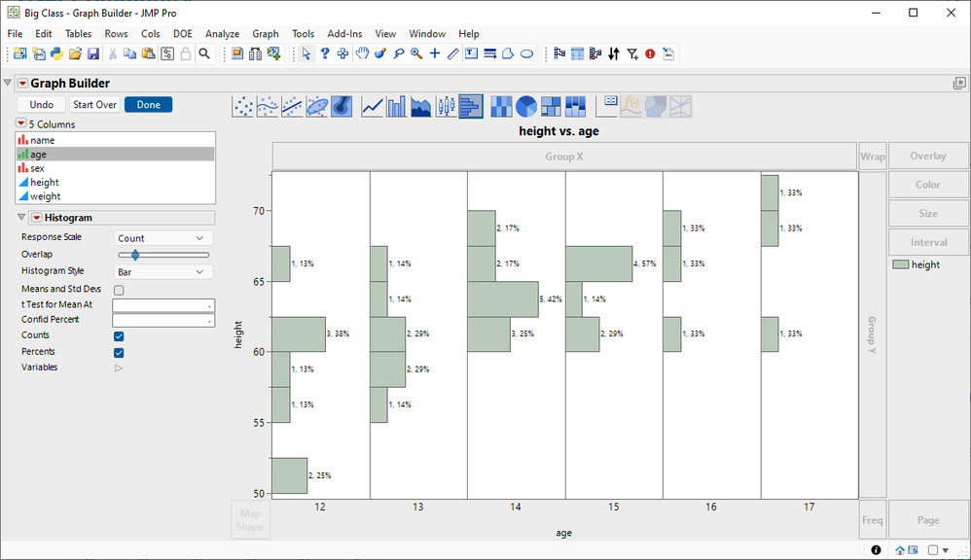This screenshot has height=560, width=971.
Task: Choose the Contour element icon
Action: (342, 106)
